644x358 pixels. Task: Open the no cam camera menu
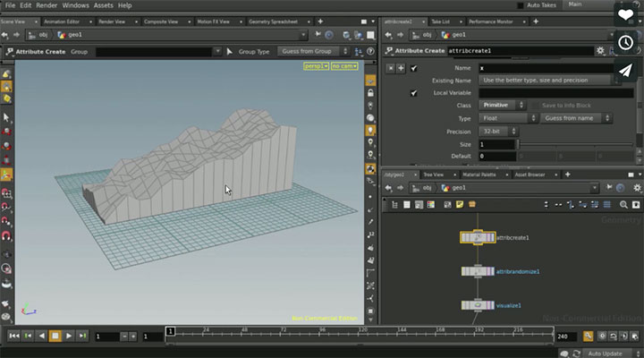[344, 66]
